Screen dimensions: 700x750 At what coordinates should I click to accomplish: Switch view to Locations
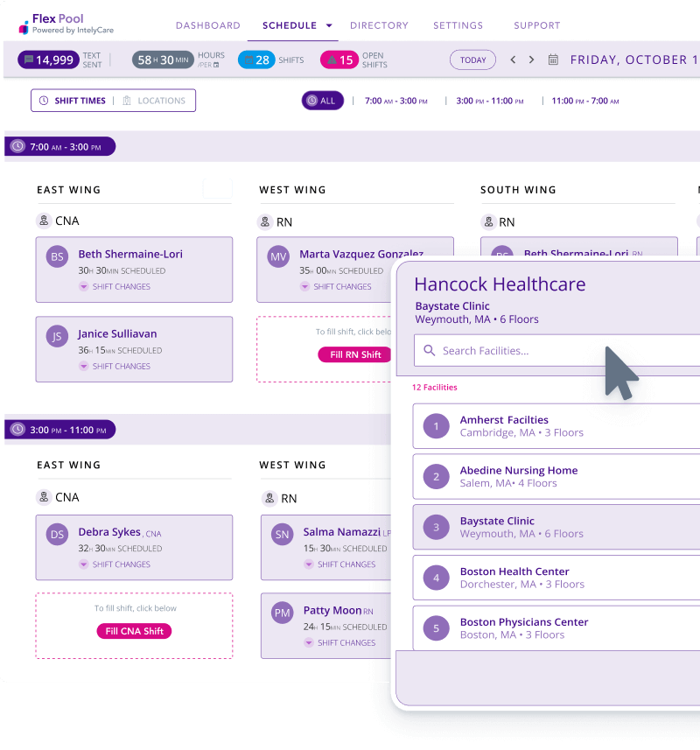[x=154, y=101]
